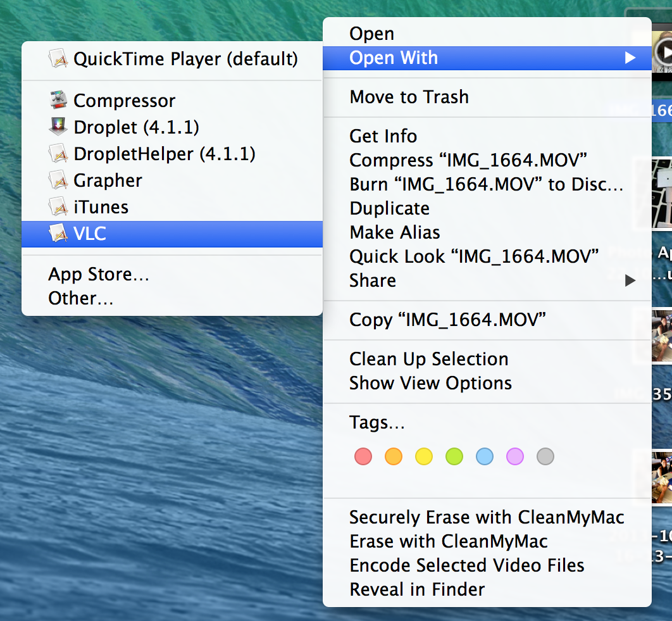Expand the Open With submenu arrow

coord(630,58)
